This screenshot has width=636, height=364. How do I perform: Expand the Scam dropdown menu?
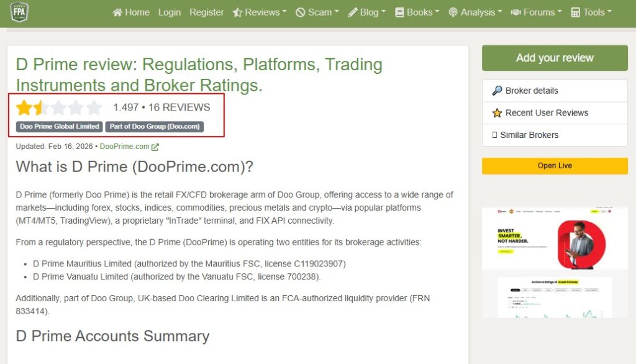point(317,12)
